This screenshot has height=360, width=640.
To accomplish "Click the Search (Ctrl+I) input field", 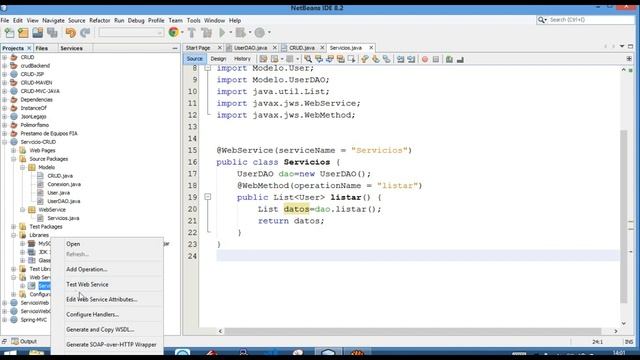I will 591,20.
